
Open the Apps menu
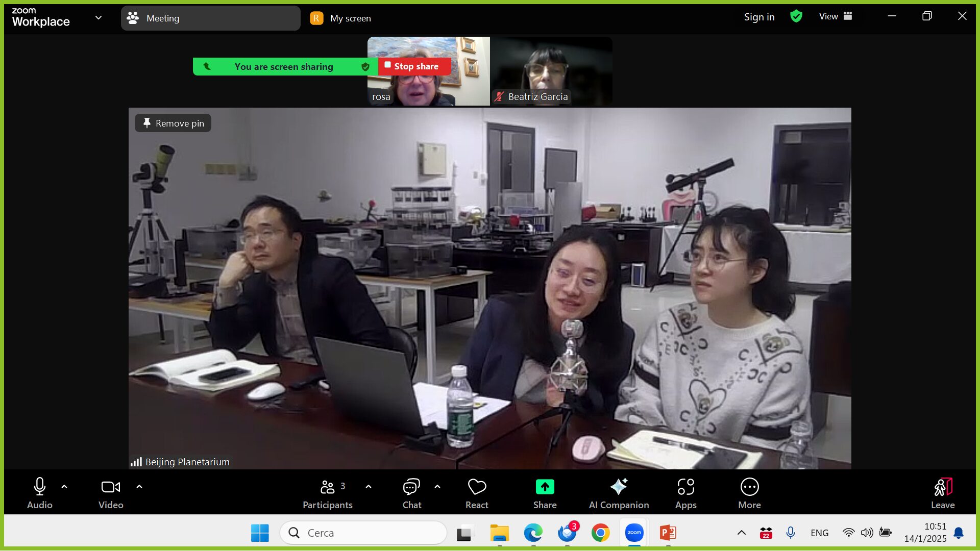pos(685,493)
